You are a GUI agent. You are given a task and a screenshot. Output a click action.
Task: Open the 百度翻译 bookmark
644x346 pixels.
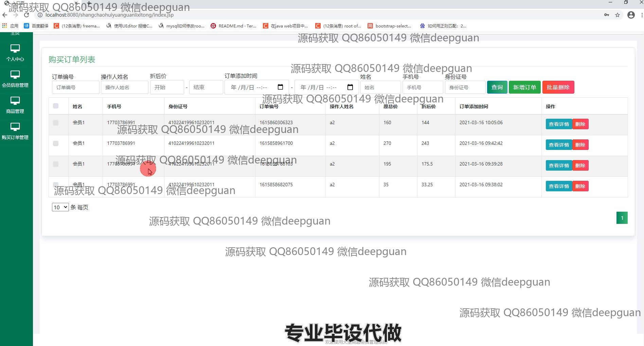[x=36, y=26]
